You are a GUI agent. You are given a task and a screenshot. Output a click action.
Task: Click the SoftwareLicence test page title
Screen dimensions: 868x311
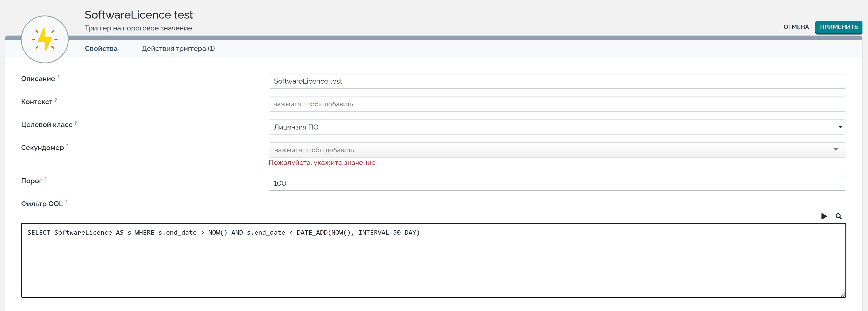139,15
